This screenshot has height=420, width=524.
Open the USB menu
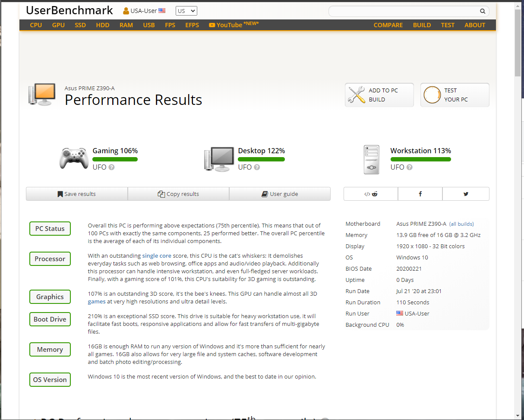149,25
